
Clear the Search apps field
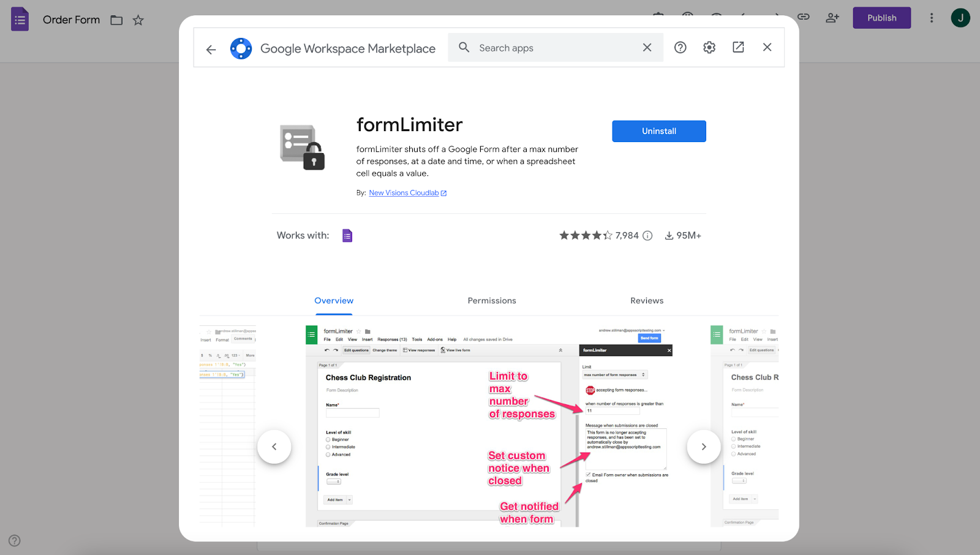(x=647, y=48)
